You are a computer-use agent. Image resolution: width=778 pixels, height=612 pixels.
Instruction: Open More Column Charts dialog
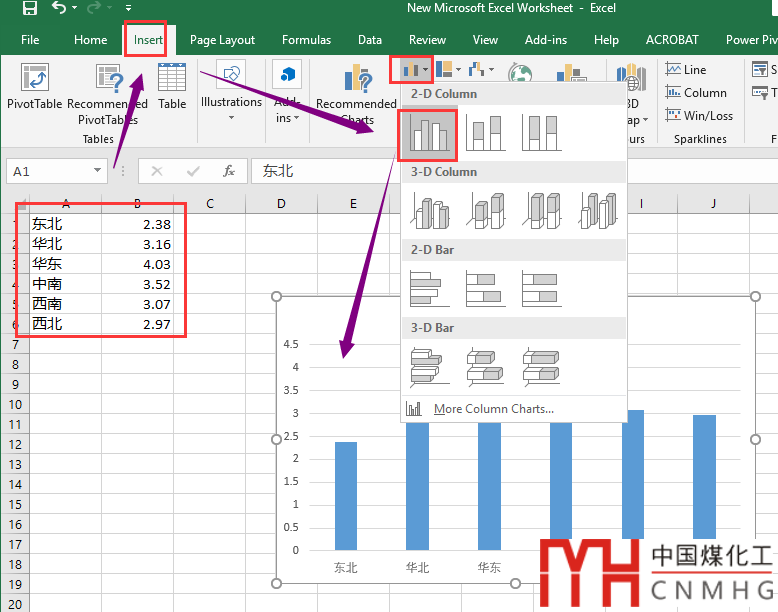click(x=493, y=409)
